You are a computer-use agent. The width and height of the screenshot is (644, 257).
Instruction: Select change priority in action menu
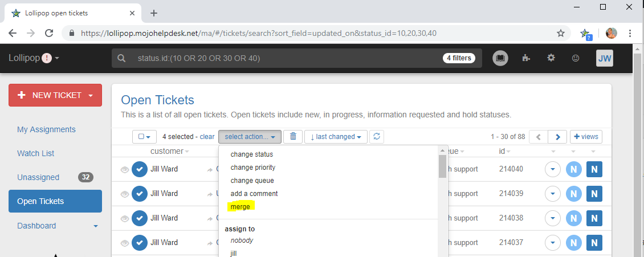252,168
